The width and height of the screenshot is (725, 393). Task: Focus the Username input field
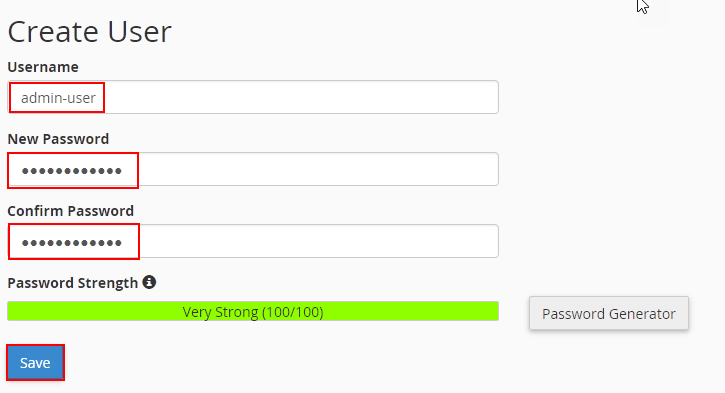pyautogui.click(x=253, y=97)
